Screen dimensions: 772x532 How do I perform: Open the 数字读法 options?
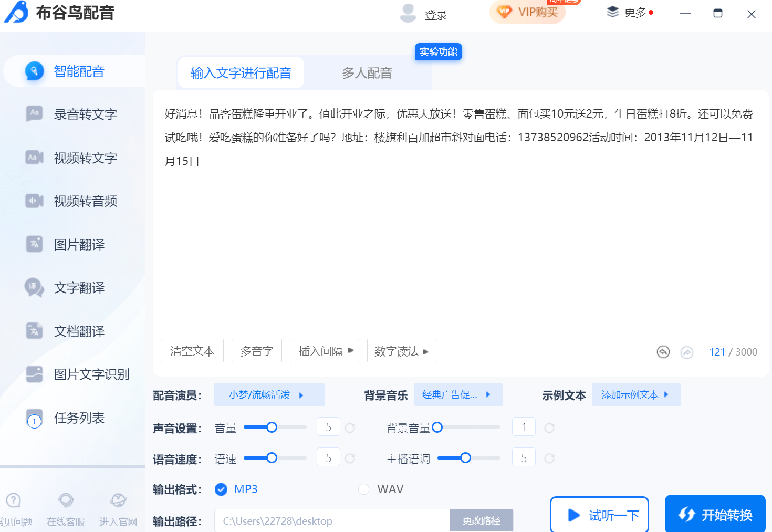[x=401, y=350]
